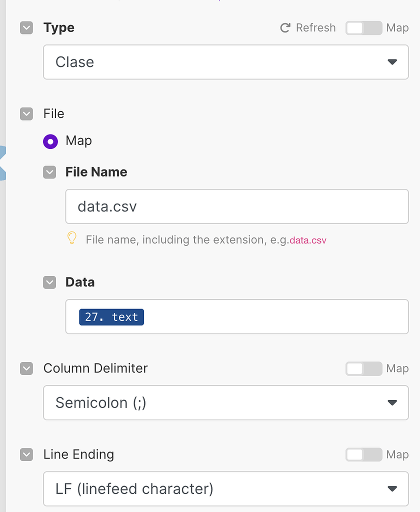
Task: Collapse the File Name chevron icon
Action: pyautogui.click(x=49, y=172)
